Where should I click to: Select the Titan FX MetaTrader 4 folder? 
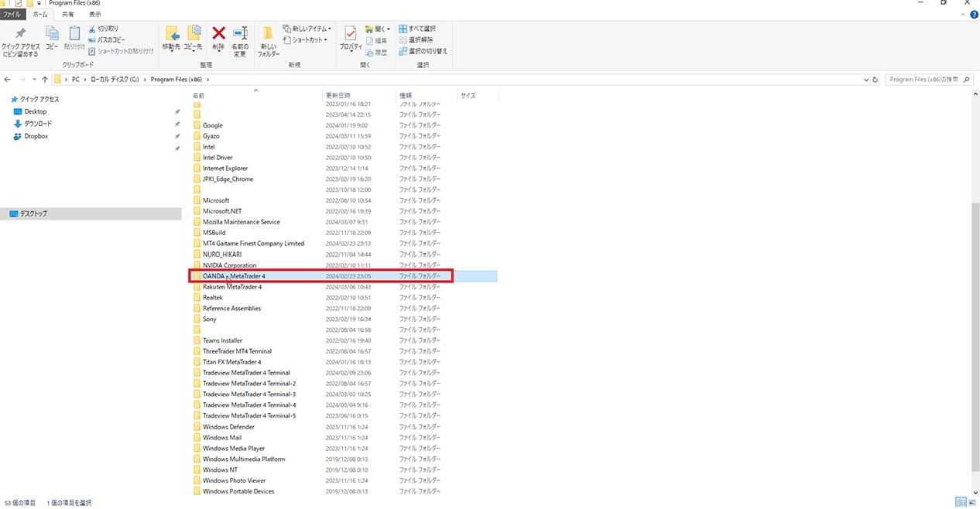click(x=231, y=362)
